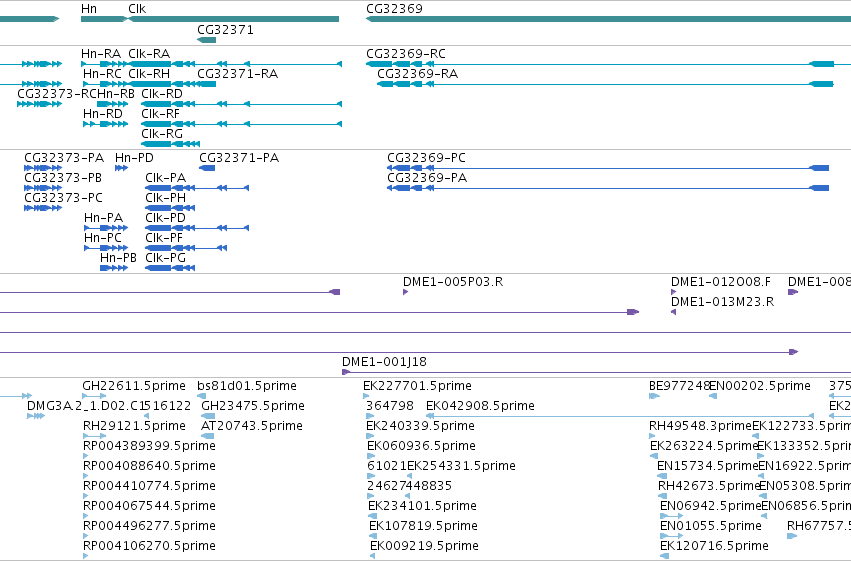The height and width of the screenshot is (561, 851).
Task: Select EST GH22611.5prime
Action: [134, 386]
